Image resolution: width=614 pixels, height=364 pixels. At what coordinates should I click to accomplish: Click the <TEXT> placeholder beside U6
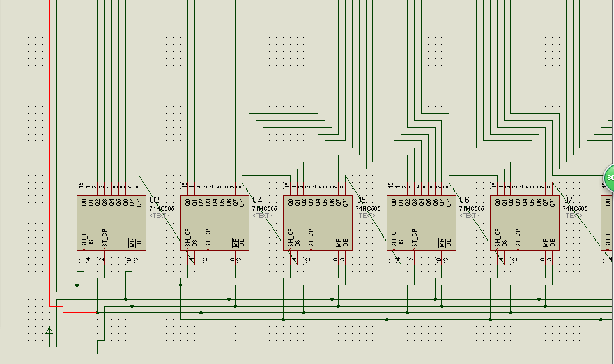click(x=469, y=216)
